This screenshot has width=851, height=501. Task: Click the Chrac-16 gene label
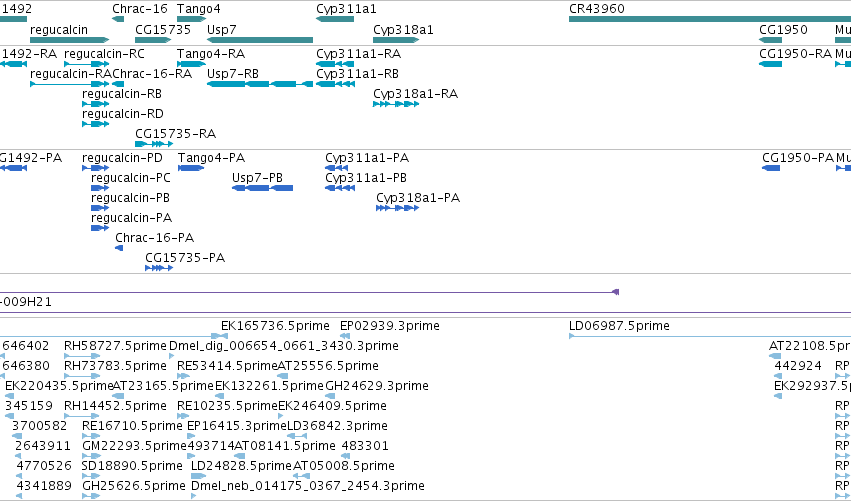click(x=140, y=9)
